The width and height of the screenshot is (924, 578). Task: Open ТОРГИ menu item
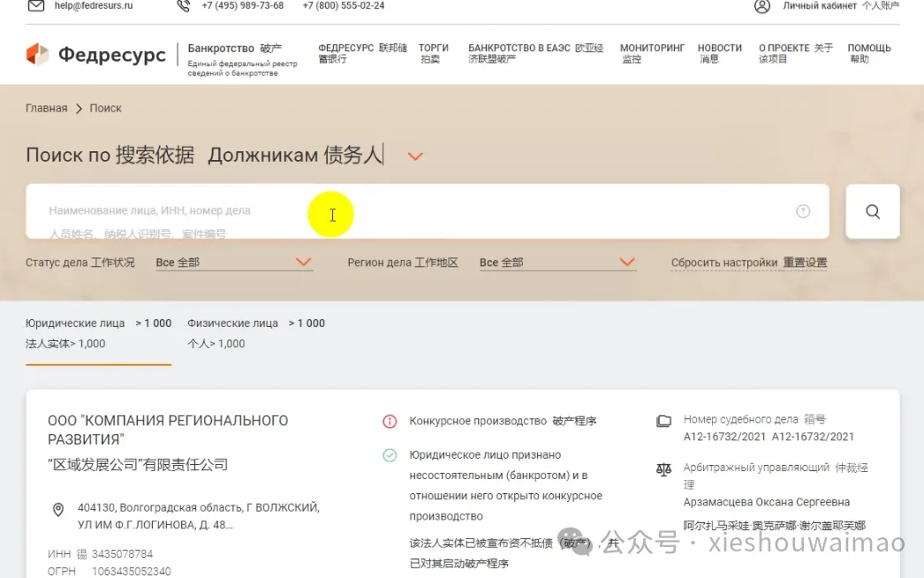[433, 53]
